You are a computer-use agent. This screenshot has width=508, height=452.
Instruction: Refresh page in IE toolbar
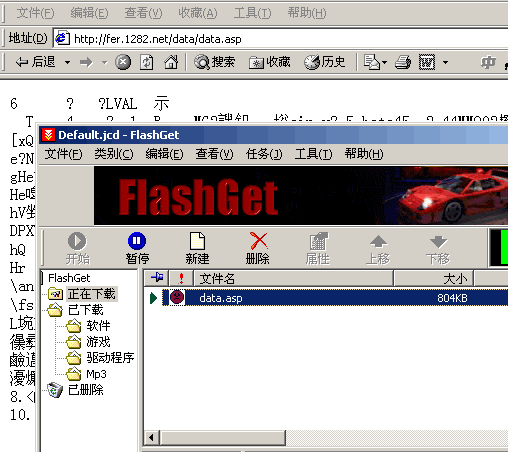[x=147, y=62]
